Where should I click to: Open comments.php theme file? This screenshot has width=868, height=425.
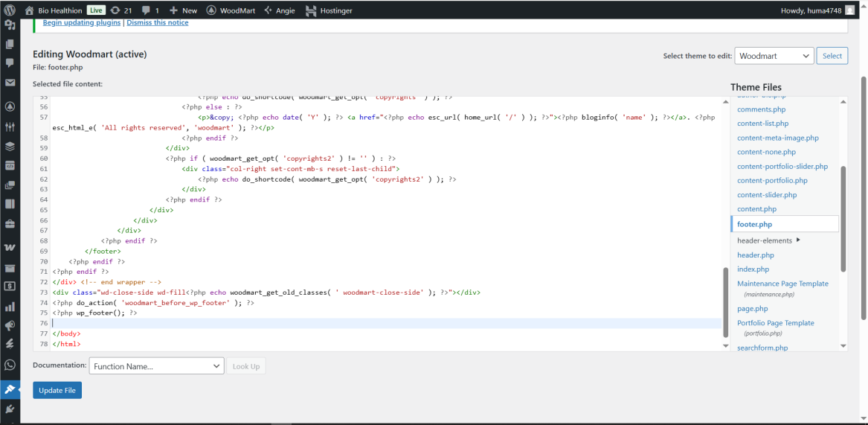(761, 109)
